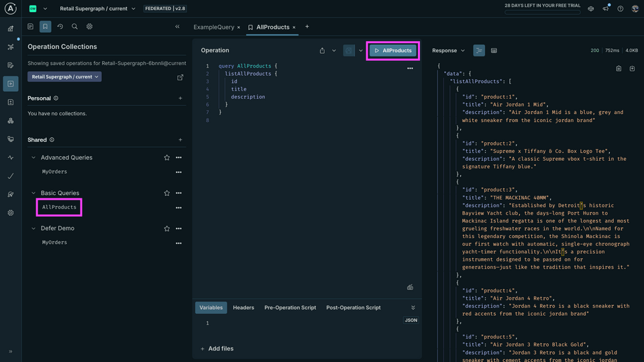The image size is (644, 362).
Task: Close the ExampleQuery tab
Action: click(x=239, y=27)
